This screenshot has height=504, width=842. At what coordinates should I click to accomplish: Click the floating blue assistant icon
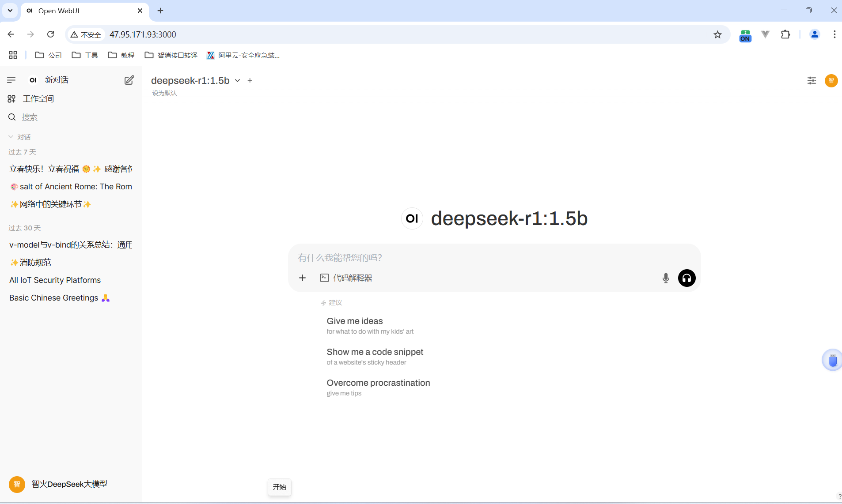[832, 360]
